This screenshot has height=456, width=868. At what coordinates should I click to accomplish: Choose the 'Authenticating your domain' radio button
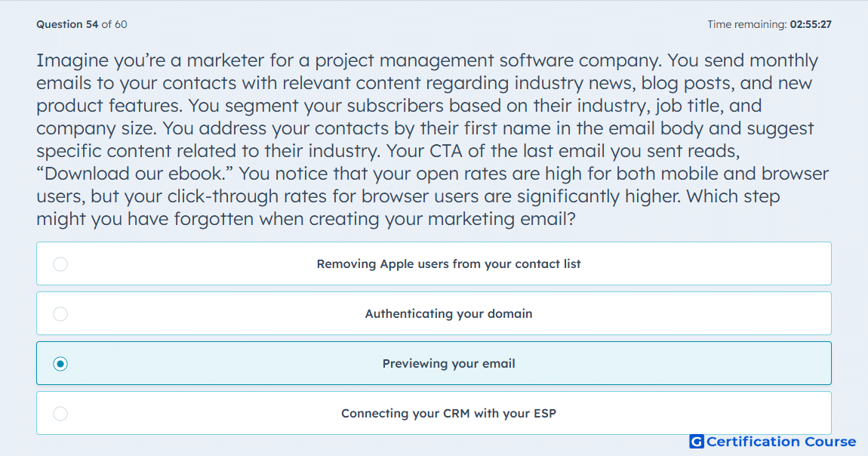click(60, 314)
